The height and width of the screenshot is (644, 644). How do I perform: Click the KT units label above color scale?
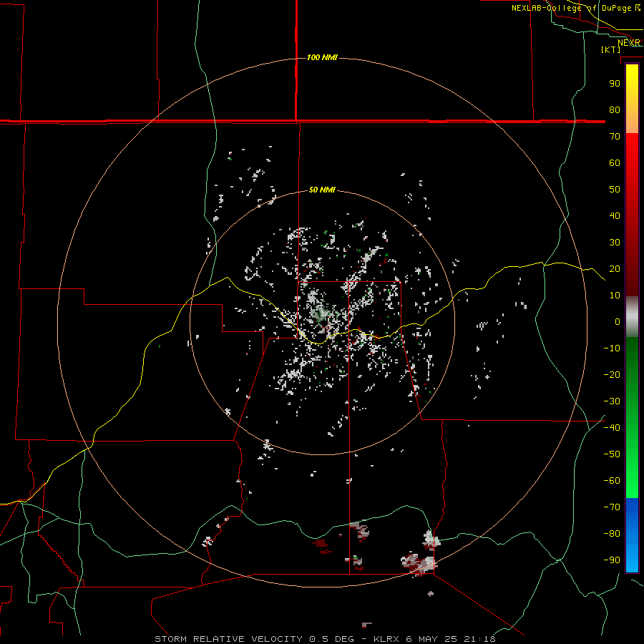click(611, 49)
